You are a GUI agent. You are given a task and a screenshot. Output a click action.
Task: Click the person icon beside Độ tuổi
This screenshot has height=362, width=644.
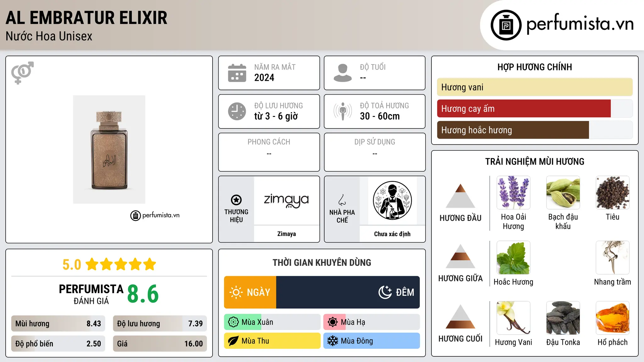pyautogui.click(x=342, y=73)
